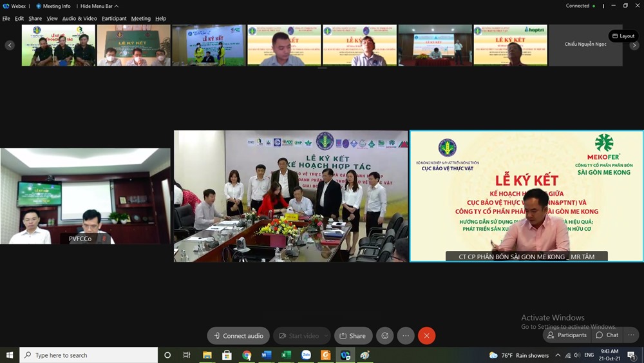Switch to Webex app in taskbar
The height and width of the screenshot is (363, 644).
pos(345,355)
